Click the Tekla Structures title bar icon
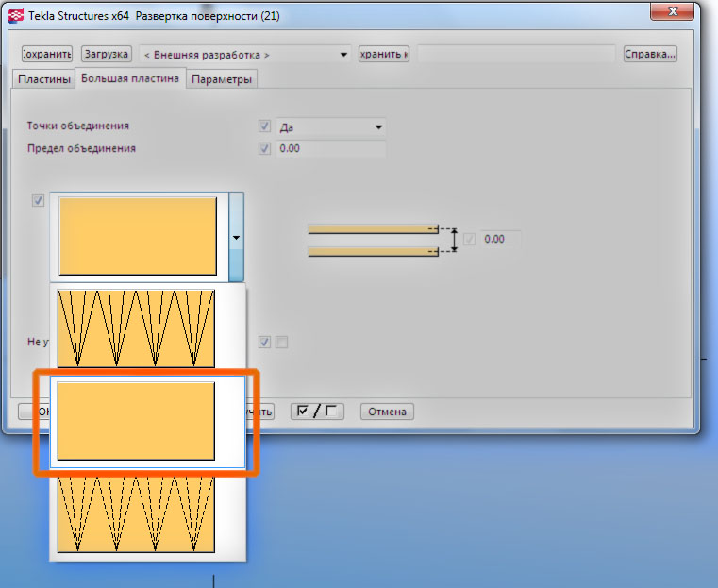Viewport: 718px width, 588px height. (x=16, y=16)
